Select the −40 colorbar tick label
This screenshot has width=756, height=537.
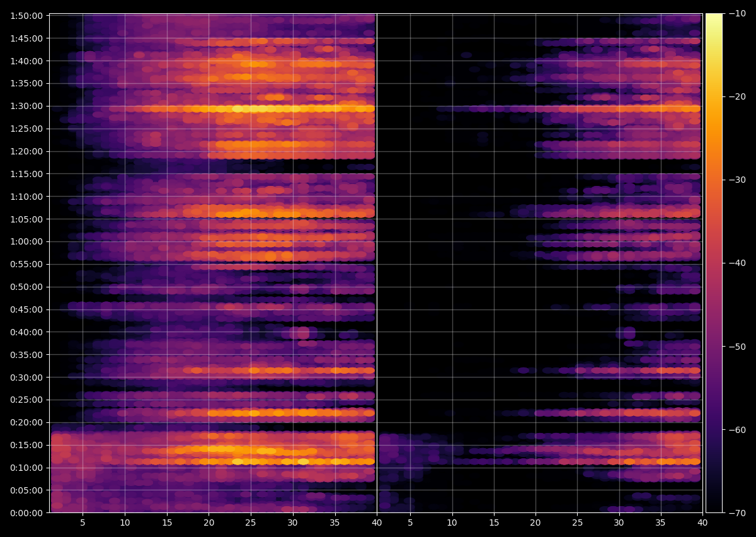[737, 263]
